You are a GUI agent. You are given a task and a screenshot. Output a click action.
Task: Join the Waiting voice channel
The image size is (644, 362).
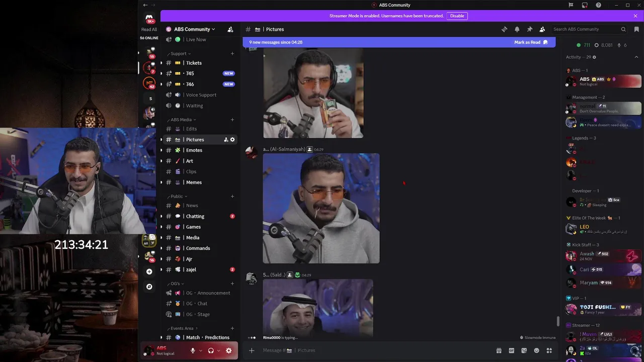pos(200,106)
